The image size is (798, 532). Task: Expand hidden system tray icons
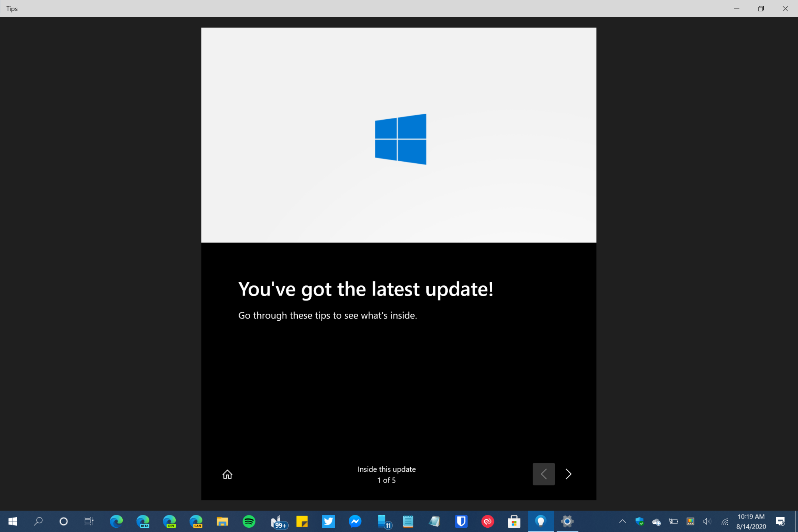click(x=622, y=521)
